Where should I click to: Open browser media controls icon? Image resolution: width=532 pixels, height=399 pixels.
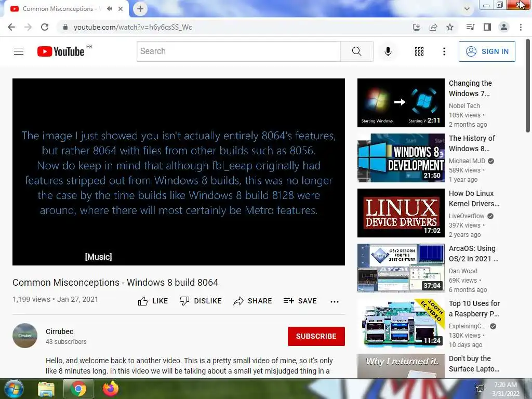(470, 27)
